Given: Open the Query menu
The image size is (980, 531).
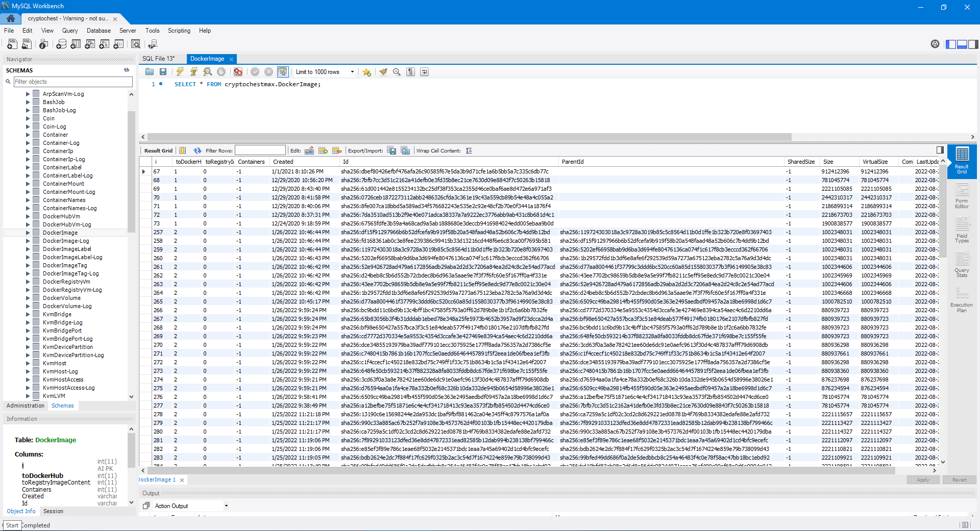Looking at the screenshot, I should click(70, 31).
